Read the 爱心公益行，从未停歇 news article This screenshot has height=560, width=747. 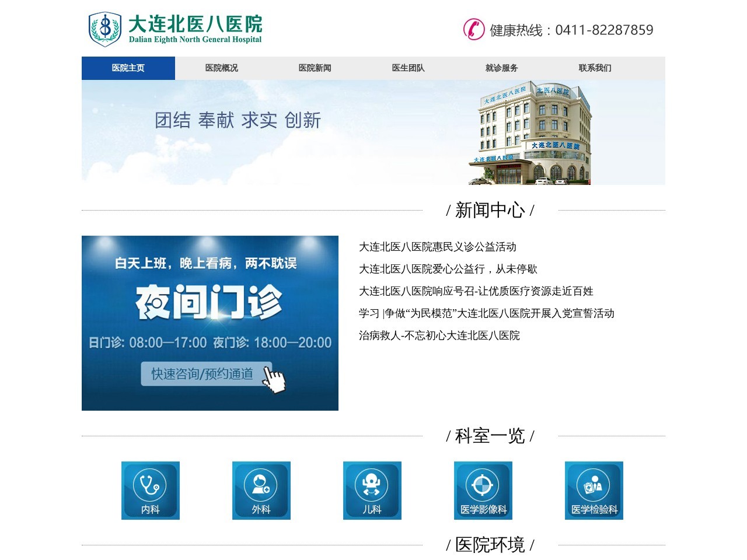click(448, 269)
